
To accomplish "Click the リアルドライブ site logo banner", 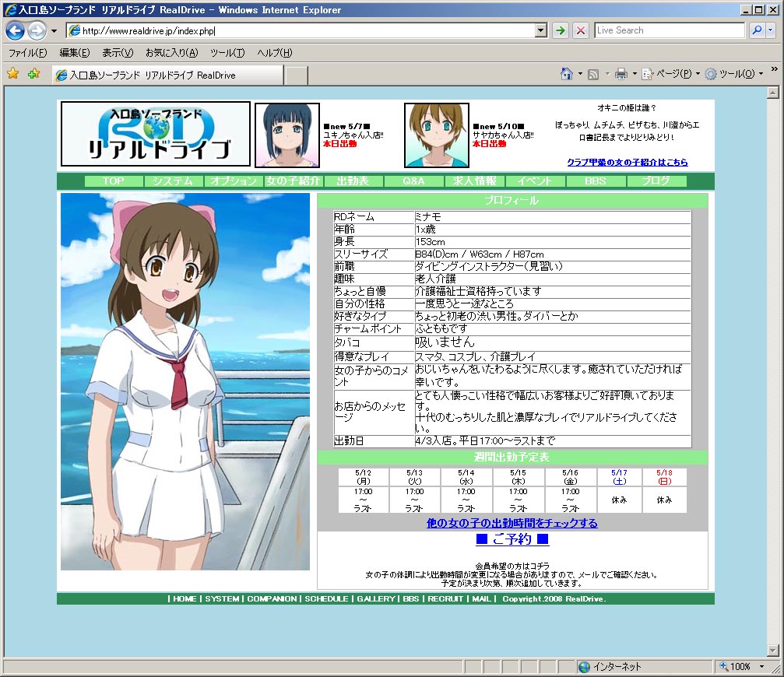I will [156, 134].
